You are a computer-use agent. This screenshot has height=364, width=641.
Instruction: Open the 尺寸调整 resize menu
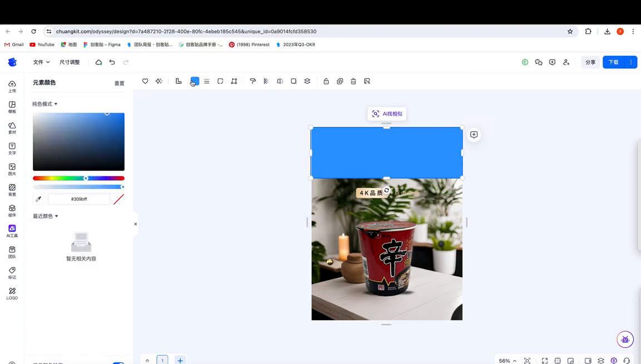[70, 62]
